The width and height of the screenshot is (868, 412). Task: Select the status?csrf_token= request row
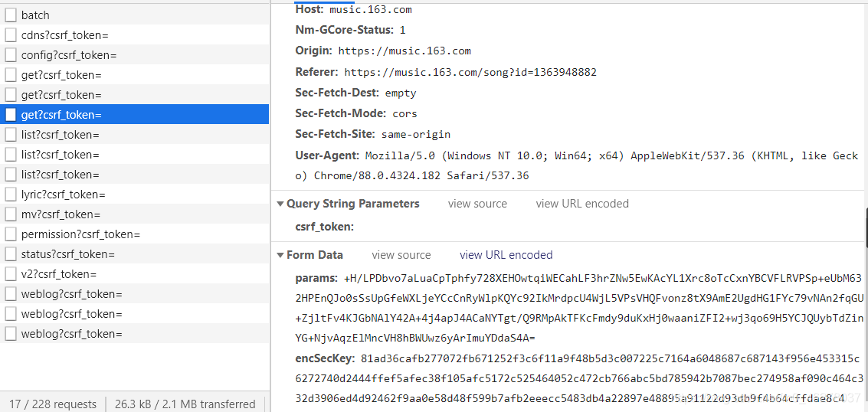tap(135, 253)
